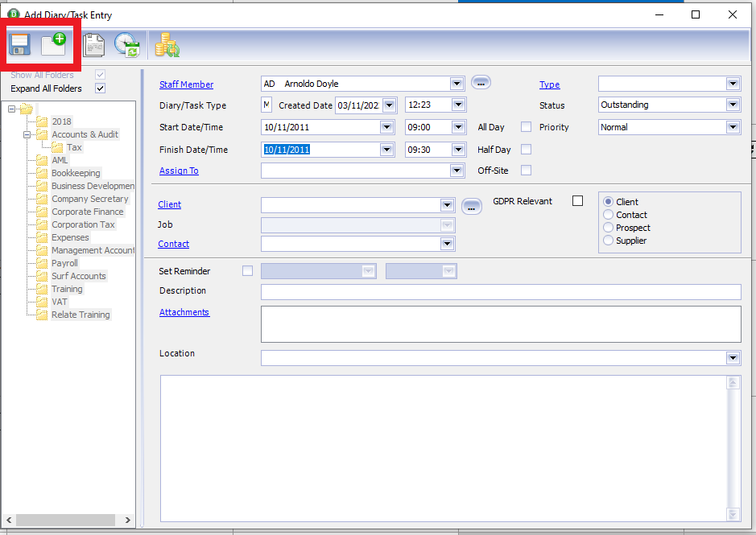Select the Corporation Tax folder

point(83,224)
